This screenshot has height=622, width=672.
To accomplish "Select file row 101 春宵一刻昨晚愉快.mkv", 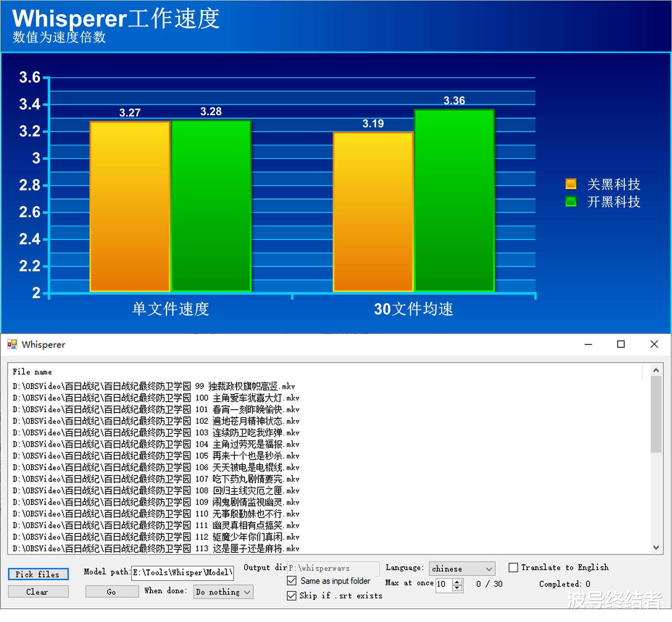I will point(156,409).
